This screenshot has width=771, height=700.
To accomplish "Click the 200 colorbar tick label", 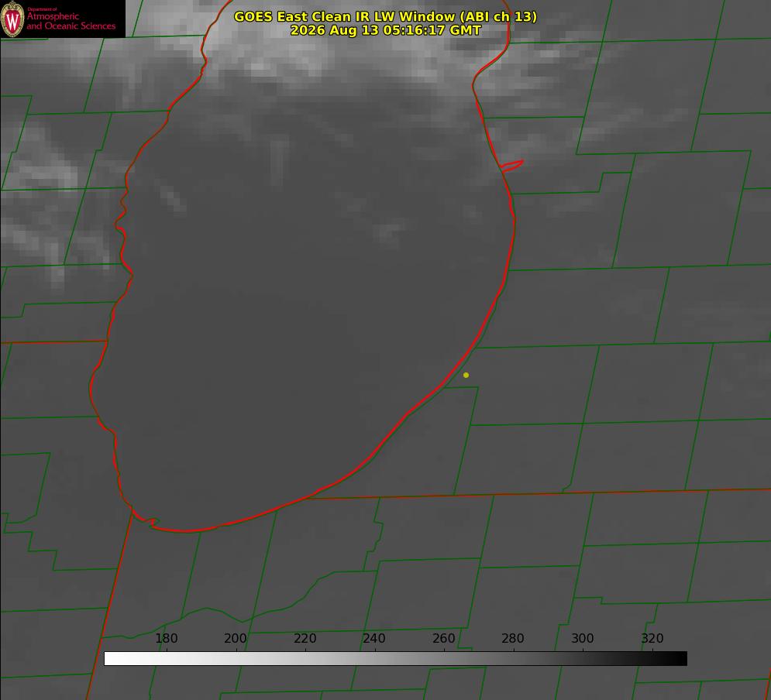I will 236,638.
